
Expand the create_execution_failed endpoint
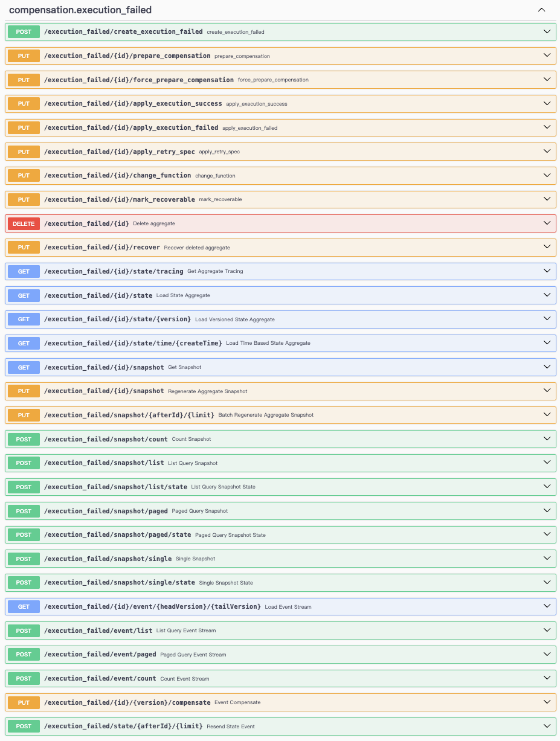coord(547,31)
